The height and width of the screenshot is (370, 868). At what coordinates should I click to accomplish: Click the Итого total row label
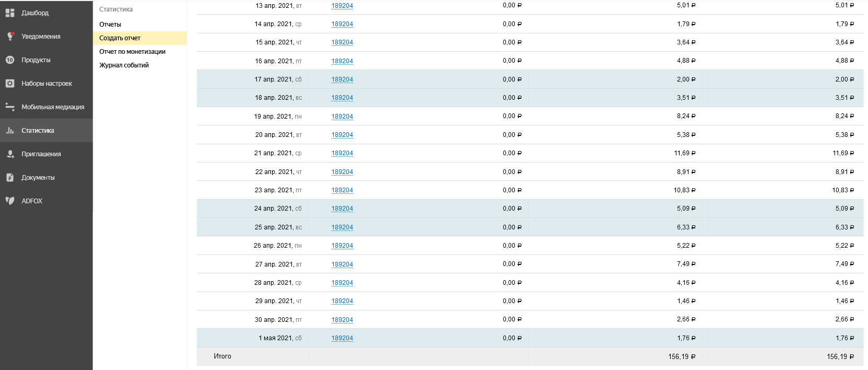[x=222, y=356]
